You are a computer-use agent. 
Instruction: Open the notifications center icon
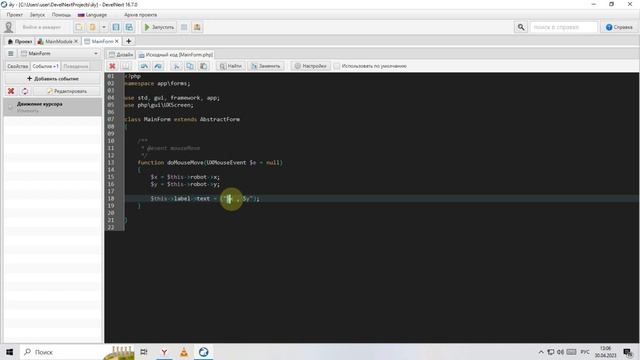coord(628,352)
